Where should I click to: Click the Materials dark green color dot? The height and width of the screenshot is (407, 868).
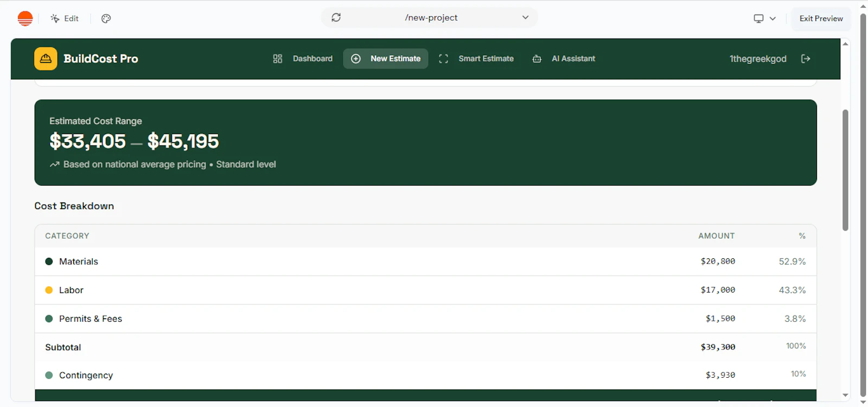(x=49, y=262)
